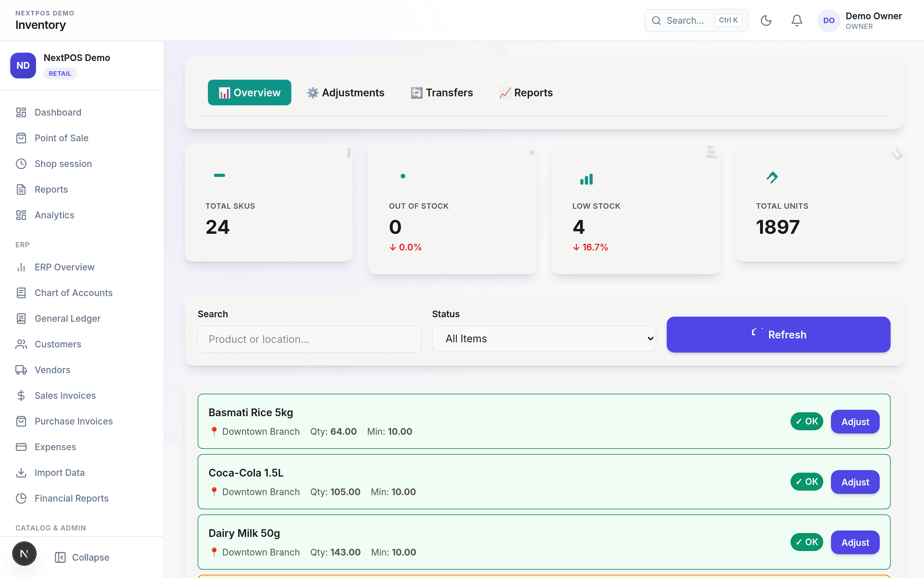Click the OK badge for Coca-Cola 1.5L
This screenshot has width=924, height=578.
pos(807,482)
